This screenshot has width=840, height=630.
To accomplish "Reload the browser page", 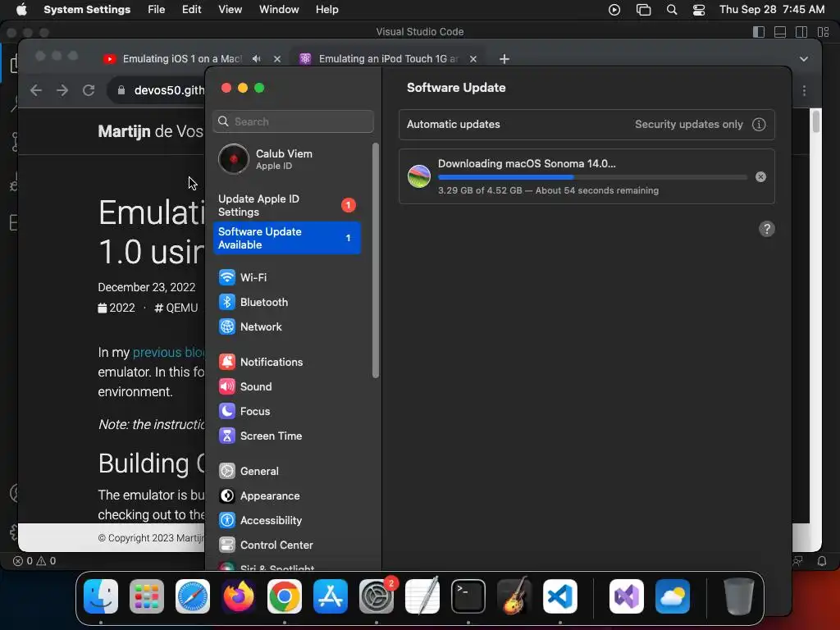I will point(89,90).
